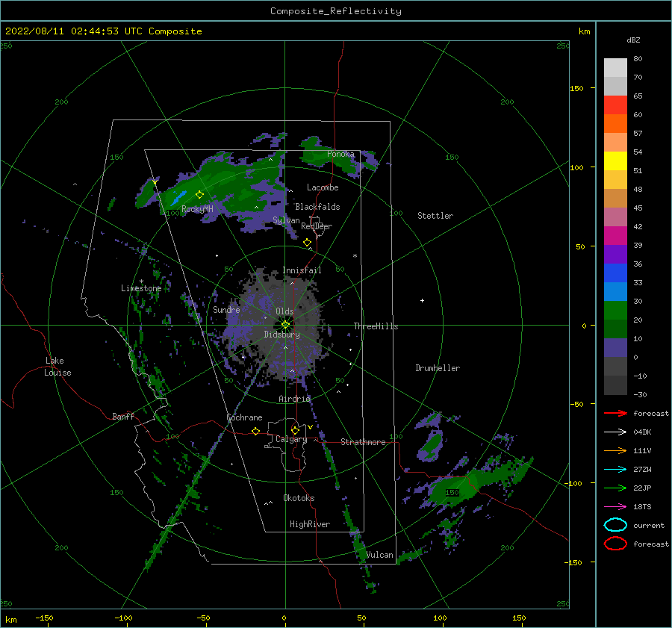Screen dimensions: 672x628
Task: Select the magenta 42-39 dBZ swatch
Action: pos(615,236)
